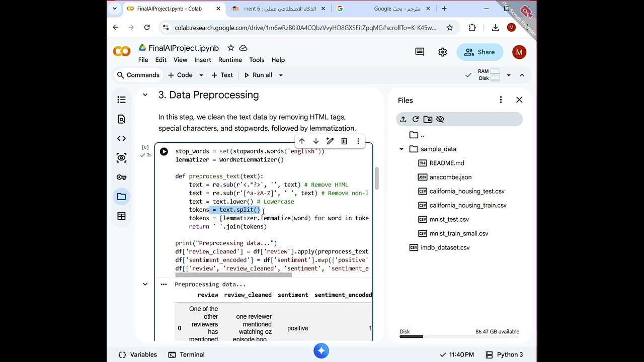644x362 pixels.
Task: Click the Chrome address bar
Action: (306, 28)
